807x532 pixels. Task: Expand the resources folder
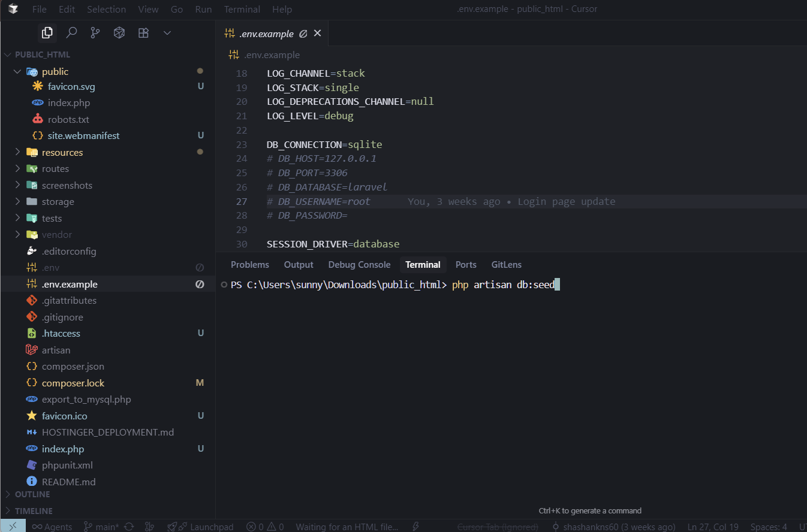[x=62, y=152]
